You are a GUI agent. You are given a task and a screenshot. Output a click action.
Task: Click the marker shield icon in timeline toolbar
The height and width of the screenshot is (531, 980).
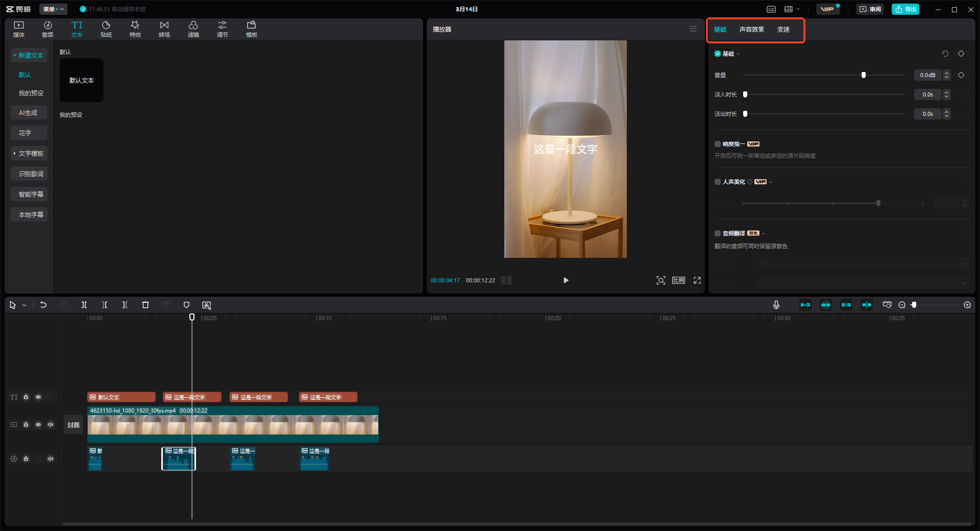(x=186, y=305)
